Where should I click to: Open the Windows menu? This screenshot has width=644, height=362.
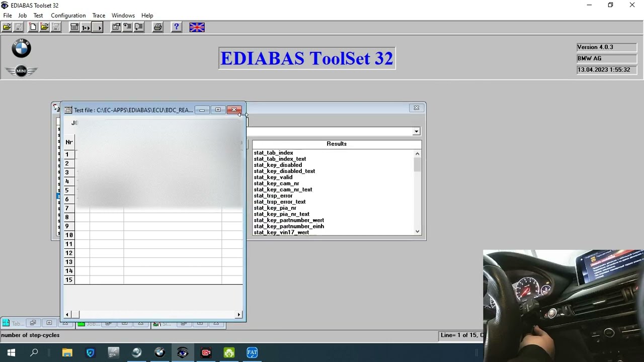click(x=123, y=16)
